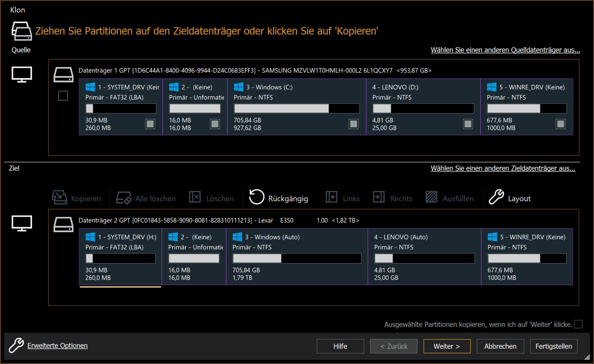This screenshot has width=594, height=364.
Task: Click the Fertigstellen button
Action: pos(553,346)
